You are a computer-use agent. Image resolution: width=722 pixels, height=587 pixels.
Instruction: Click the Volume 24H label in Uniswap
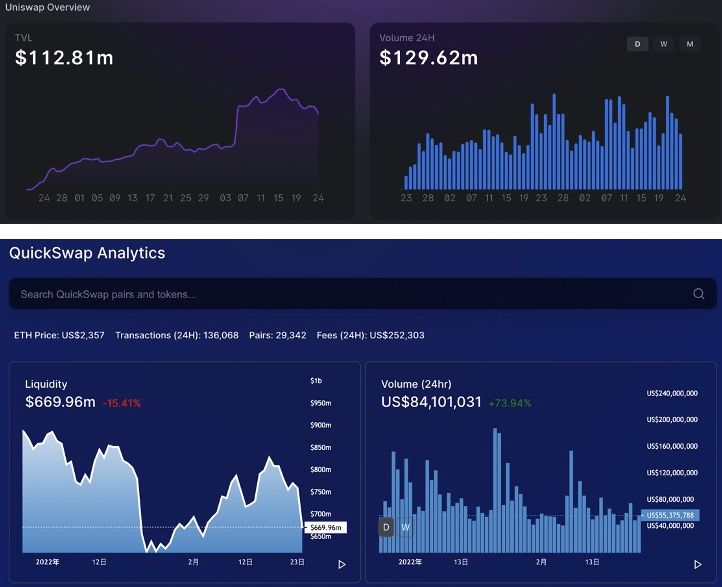(407, 38)
